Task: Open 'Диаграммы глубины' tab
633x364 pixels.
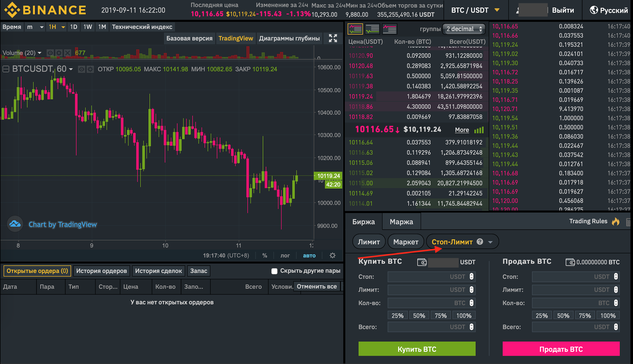Action: click(289, 38)
